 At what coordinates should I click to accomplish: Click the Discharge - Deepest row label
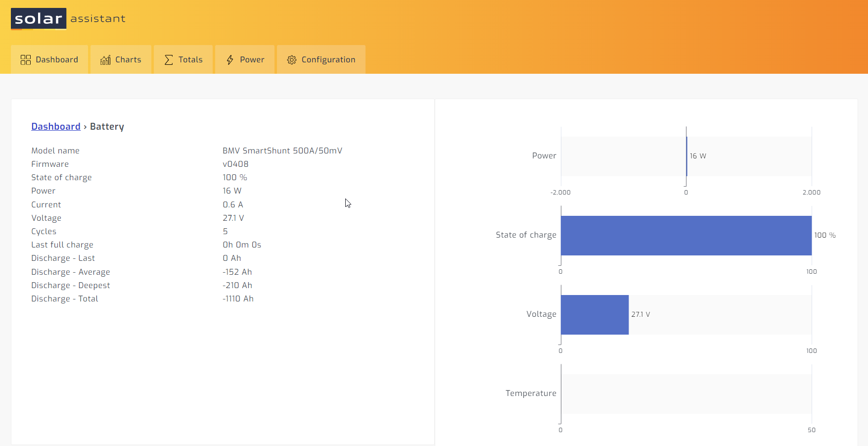71,285
